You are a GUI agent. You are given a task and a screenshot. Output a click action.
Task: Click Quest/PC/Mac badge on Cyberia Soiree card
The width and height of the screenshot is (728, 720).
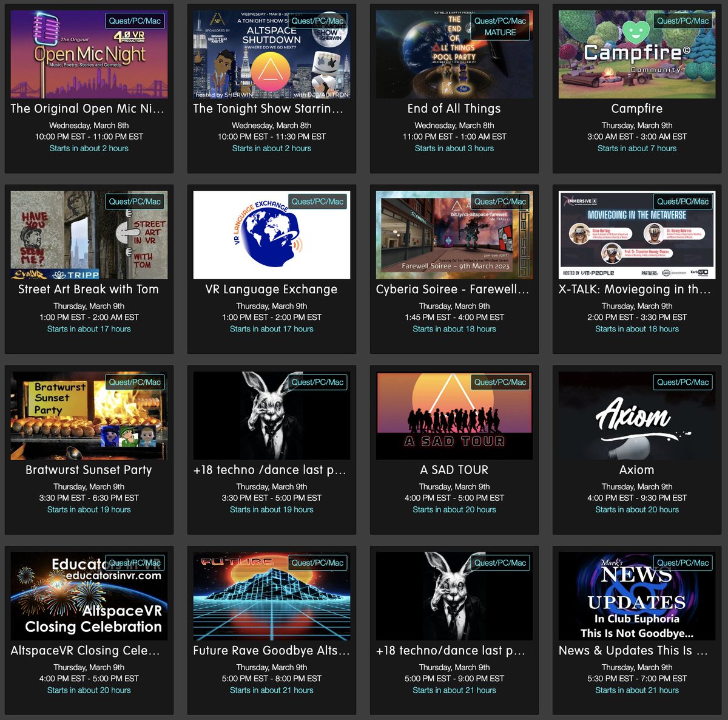(x=500, y=202)
